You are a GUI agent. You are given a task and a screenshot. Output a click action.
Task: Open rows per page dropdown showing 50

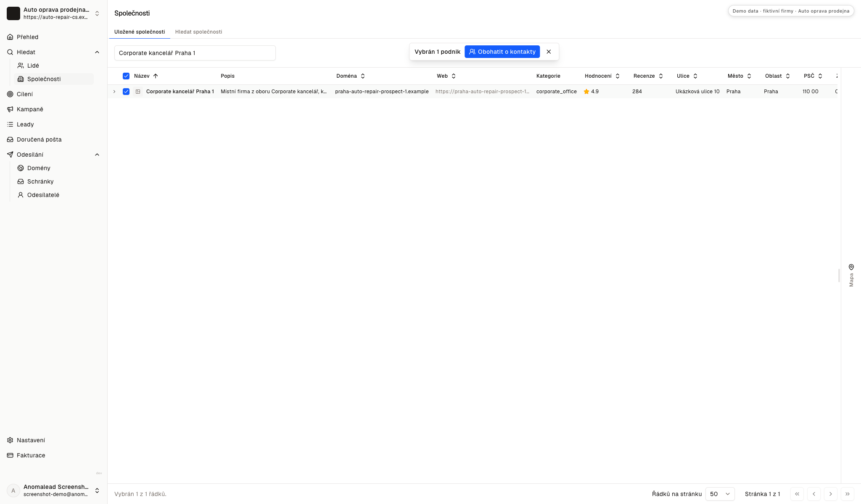coord(720,494)
